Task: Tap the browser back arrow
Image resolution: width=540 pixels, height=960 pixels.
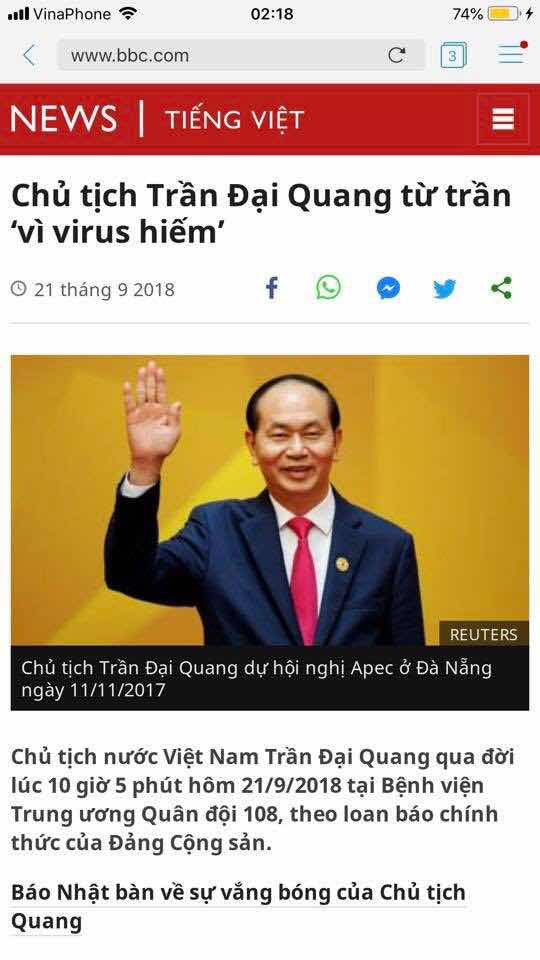Action: [29, 55]
